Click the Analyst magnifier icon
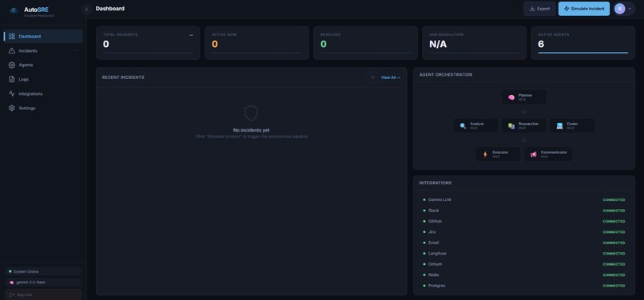 (x=463, y=126)
